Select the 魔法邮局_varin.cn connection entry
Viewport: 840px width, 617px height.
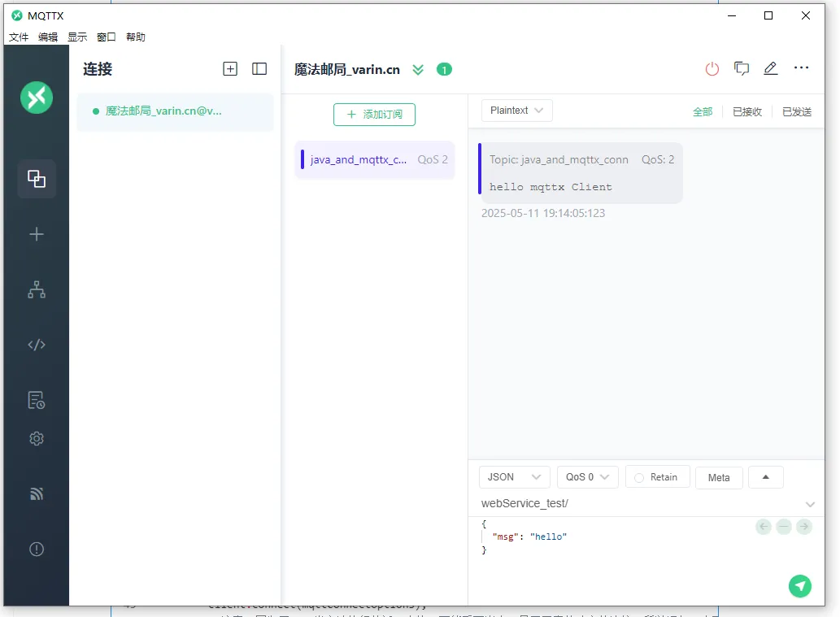click(x=175, y=111)
